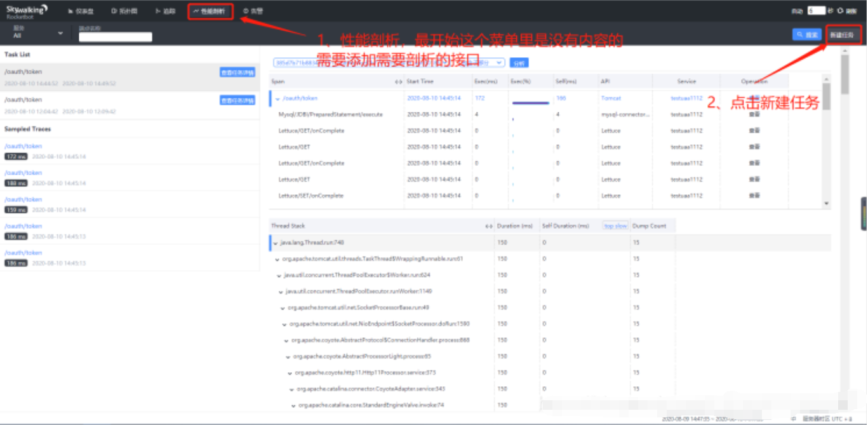
Task: Click the Tomcat API link
Action: [611, 98]
